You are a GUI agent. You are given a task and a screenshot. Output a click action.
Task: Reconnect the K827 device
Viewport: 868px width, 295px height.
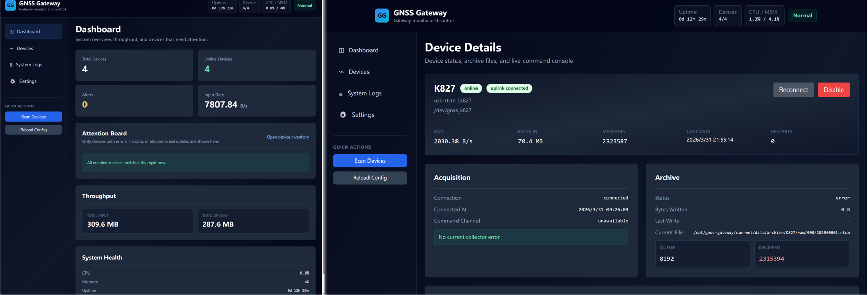(x=793, y=90)
